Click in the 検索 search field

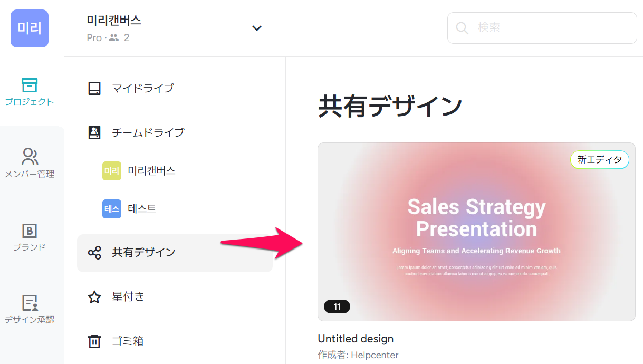click(x=549, y=28)
